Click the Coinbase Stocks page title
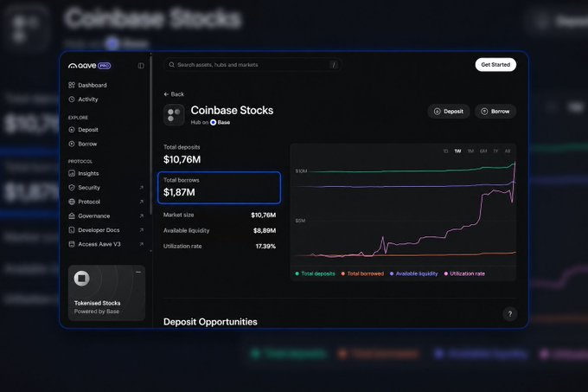This screenshot has height=392, width=588. (232, 110)
